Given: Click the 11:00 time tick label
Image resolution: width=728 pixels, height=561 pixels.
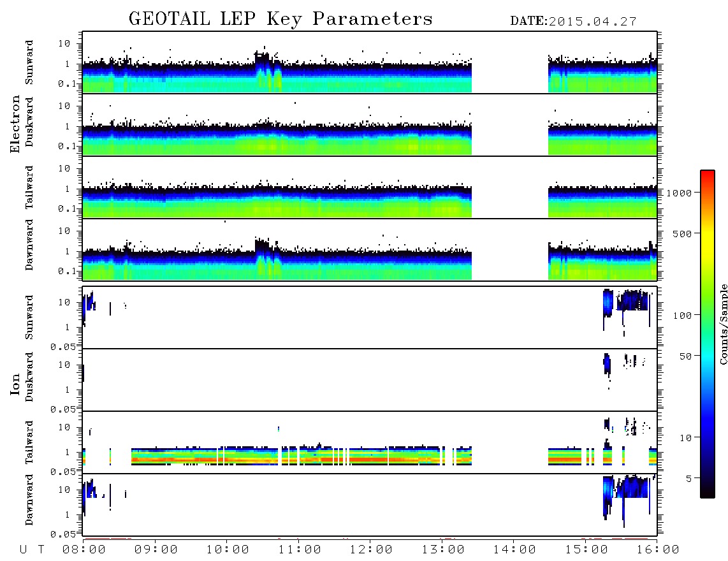Looking at the screenshot, I should click(x=299, y=550).
